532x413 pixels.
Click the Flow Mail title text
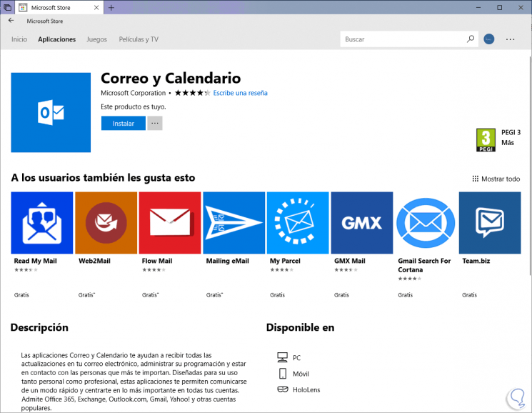tap(157, 261)
